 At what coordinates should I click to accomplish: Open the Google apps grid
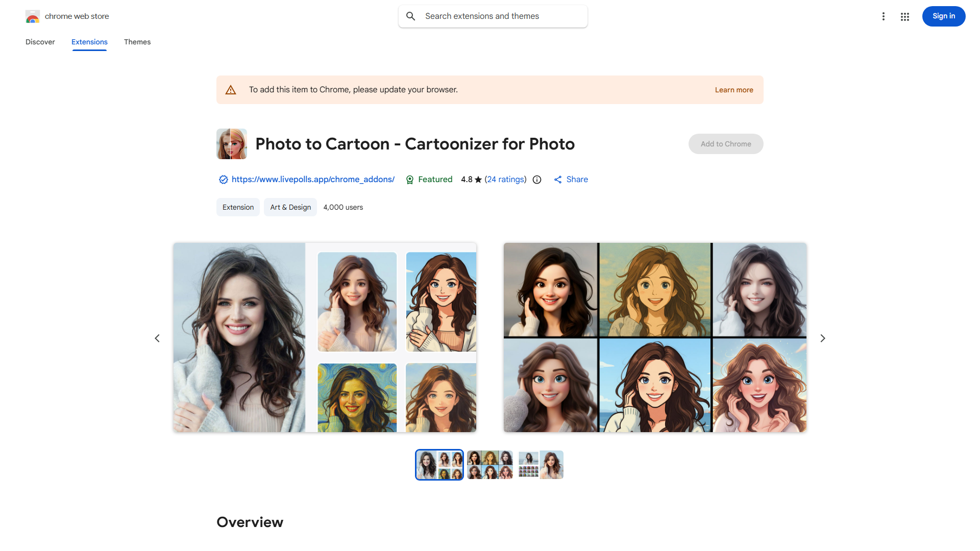click(x=904, y=16)
